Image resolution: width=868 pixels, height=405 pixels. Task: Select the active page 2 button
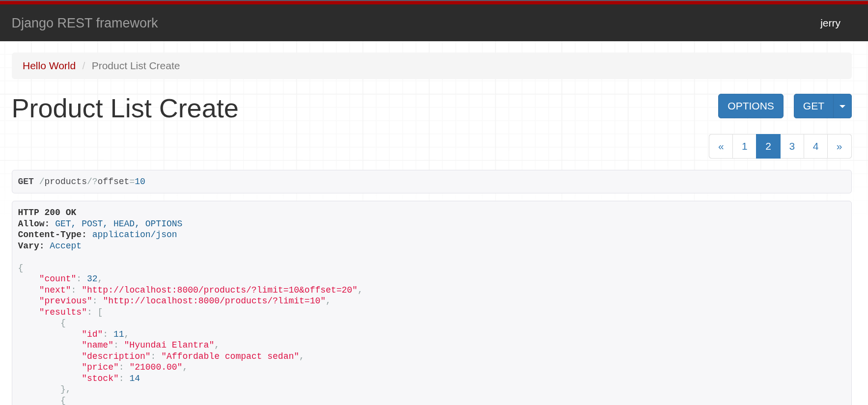[x=768, y=146]
